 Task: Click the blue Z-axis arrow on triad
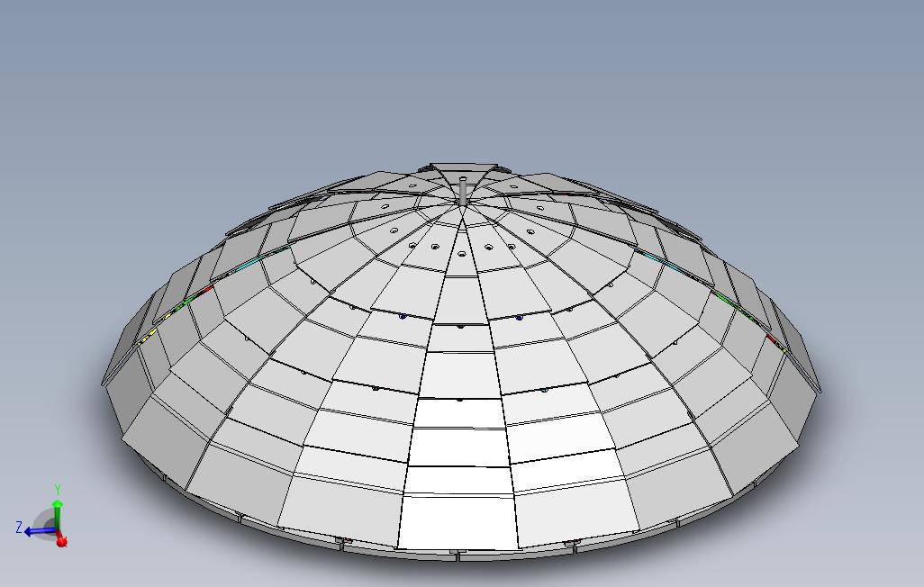[x=40, y=531]
